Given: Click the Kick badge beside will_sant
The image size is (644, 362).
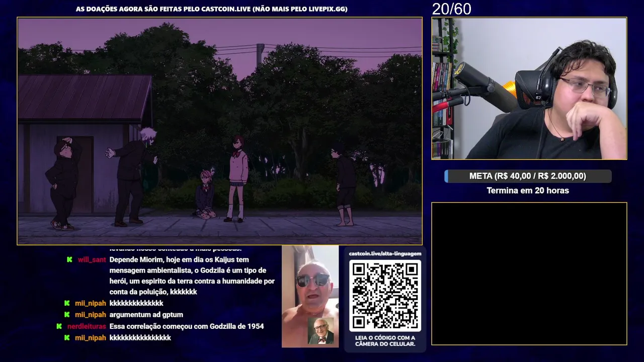Looking at the screenshot, I should 69,260.
